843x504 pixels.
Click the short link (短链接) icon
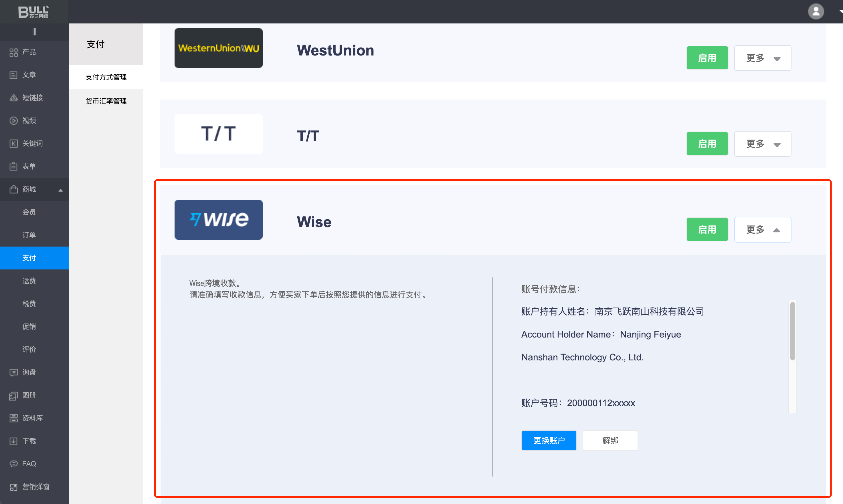pyautogui.click(x=13, y=98)
